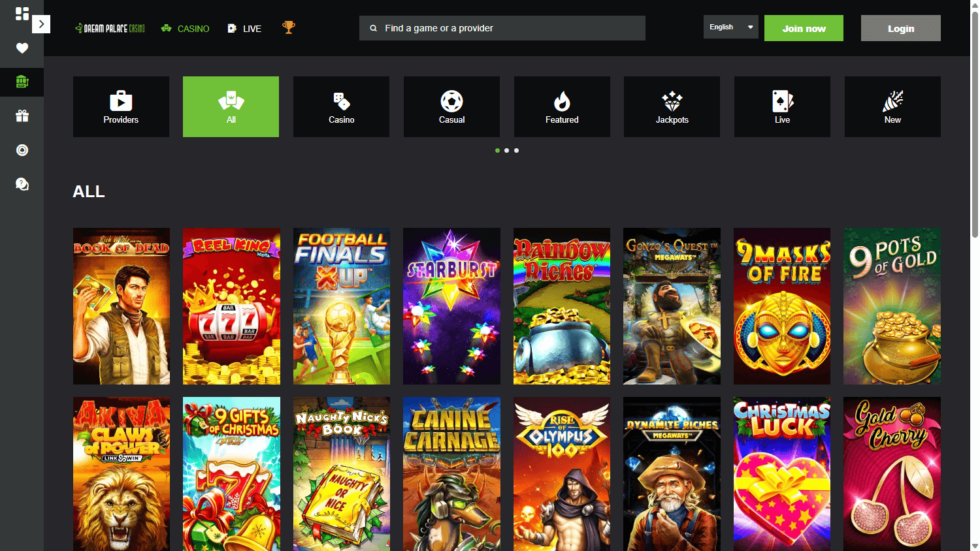Click the trophy tournaments icon in top bar

pos(288,27)
